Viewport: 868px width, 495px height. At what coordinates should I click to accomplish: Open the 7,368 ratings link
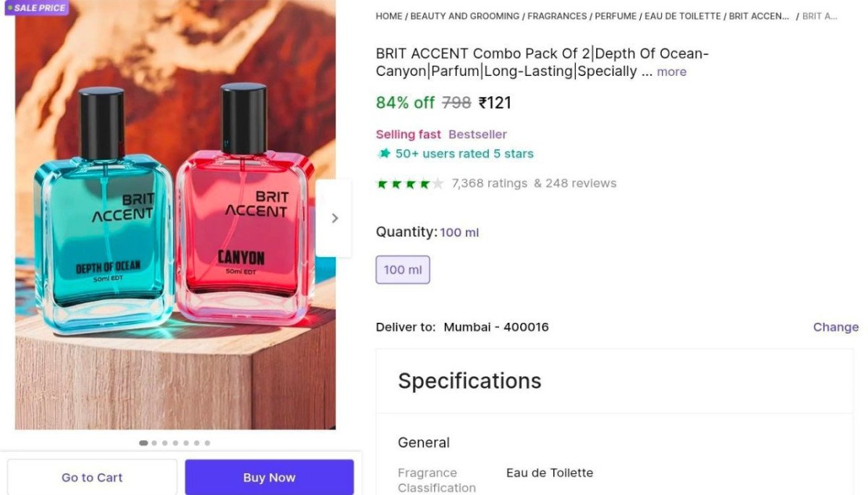tap(490, 183)
